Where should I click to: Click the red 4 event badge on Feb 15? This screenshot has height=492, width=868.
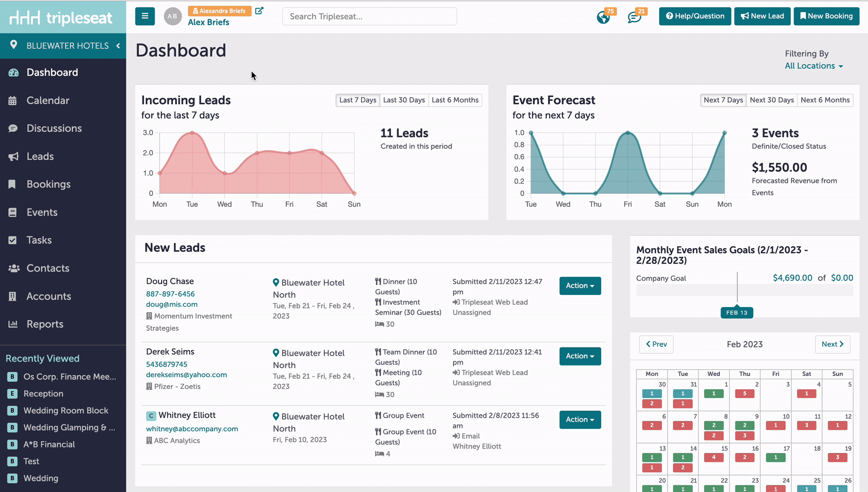pyautogui.click(x=714, y=457)
